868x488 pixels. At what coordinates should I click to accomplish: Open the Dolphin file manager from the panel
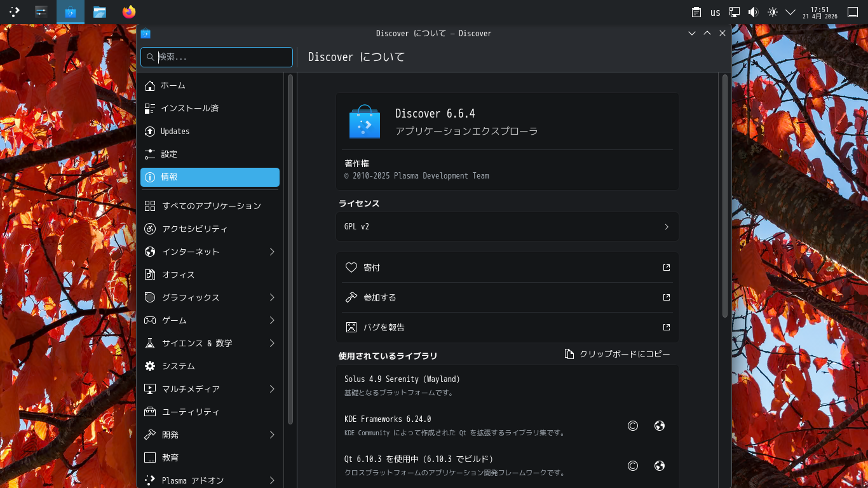(100, 11)
